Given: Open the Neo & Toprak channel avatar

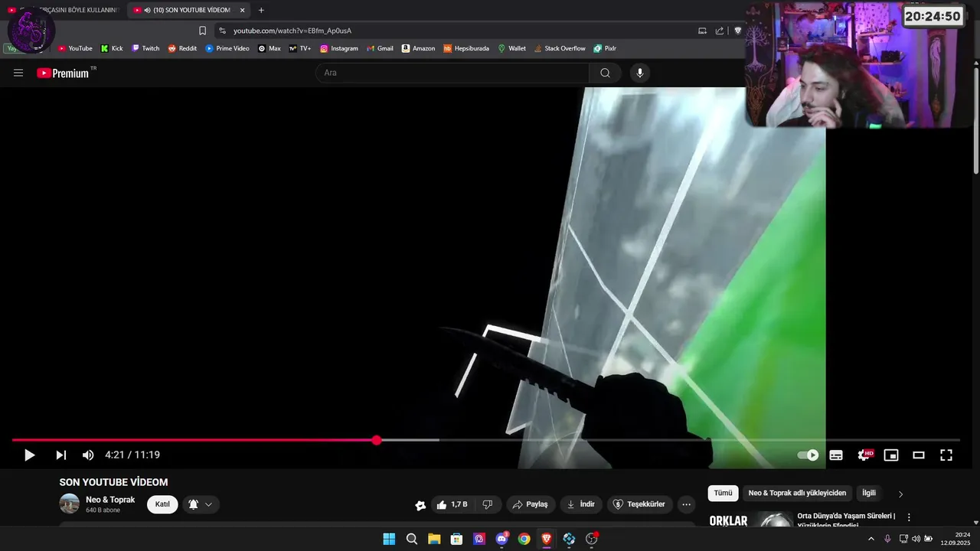Looking at the screenshot, I should pyautogui.click(x=70, y=504).
